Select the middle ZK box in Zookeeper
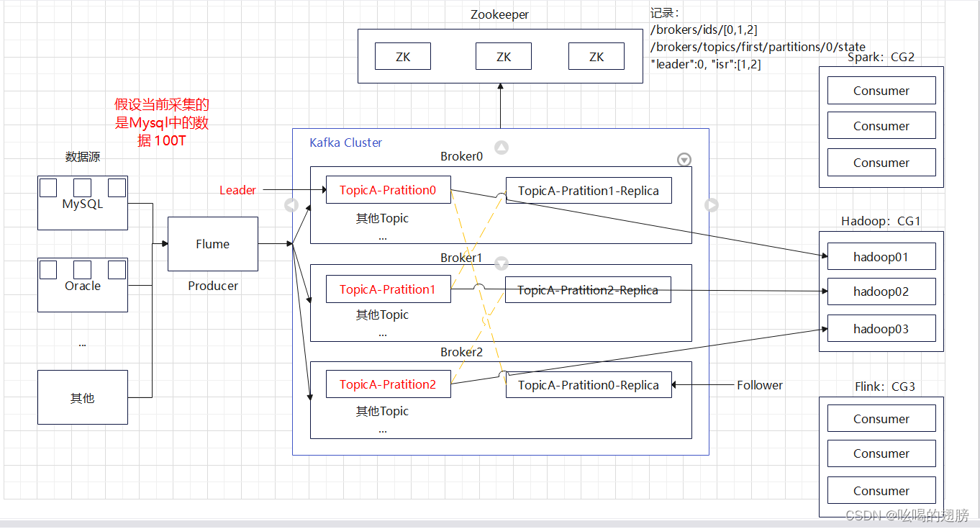This screenshot has width=980, height=529. [x=504, y=56]
